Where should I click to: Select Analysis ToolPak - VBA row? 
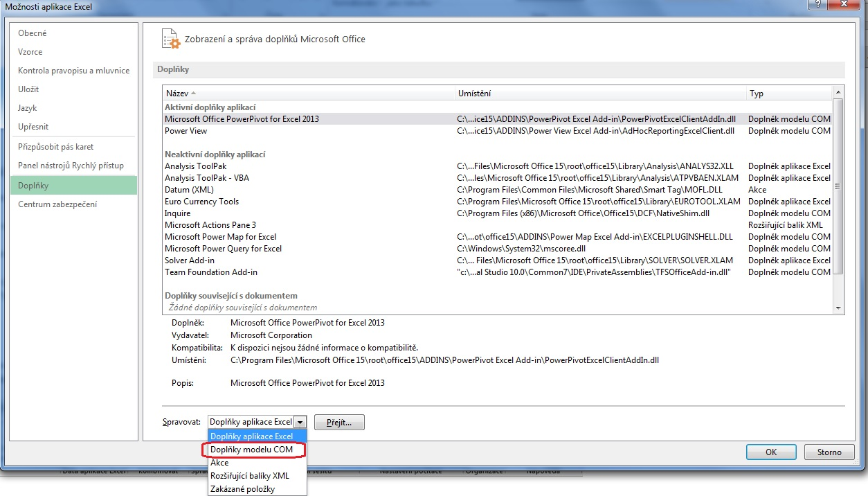498,178
